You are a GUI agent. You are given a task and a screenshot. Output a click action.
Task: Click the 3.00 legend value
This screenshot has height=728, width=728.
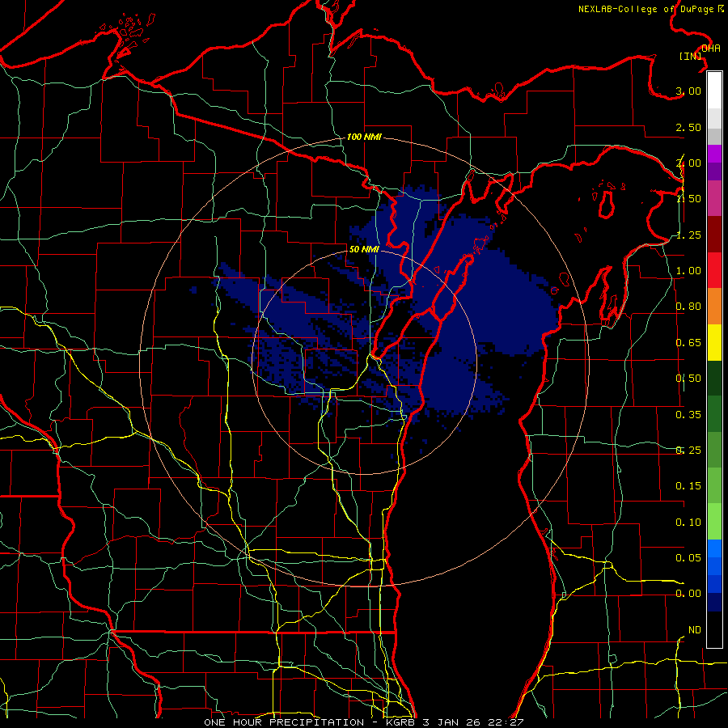click(688, 91)
